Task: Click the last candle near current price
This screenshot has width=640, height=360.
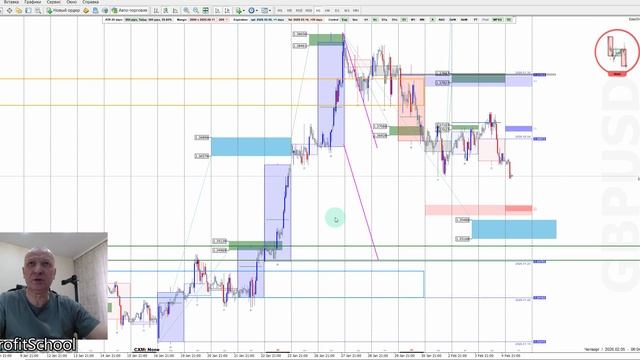Action: [510, 171]
